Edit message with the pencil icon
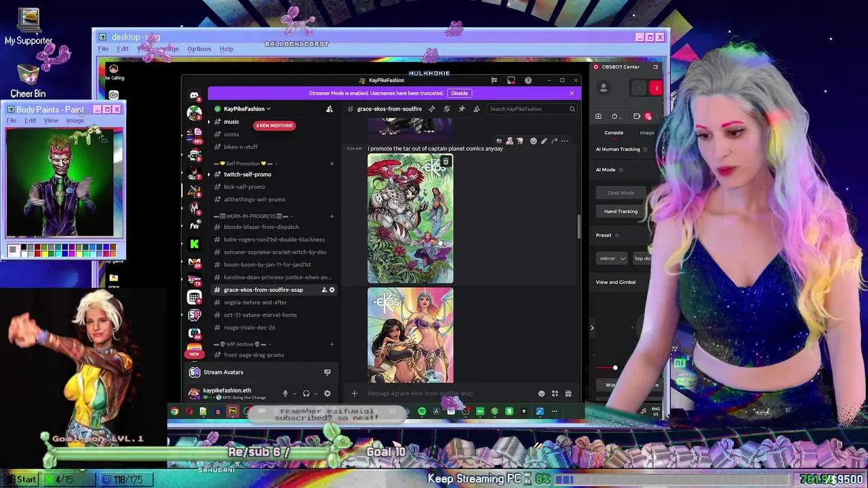This screenshot has height=488, width=868. click(x=543, y=141)
